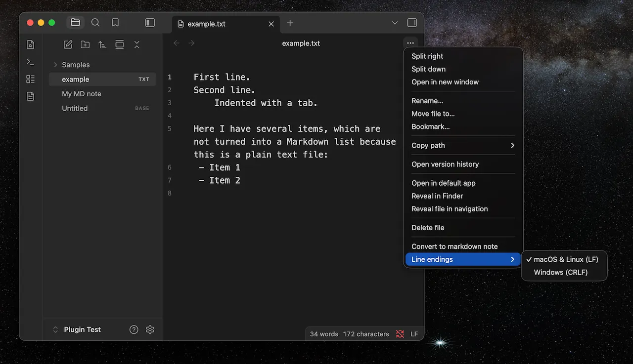The width and height of the screenshot is (633, 364).
Task: Toggle the right sidebar icon
Action: pos(411,23)
